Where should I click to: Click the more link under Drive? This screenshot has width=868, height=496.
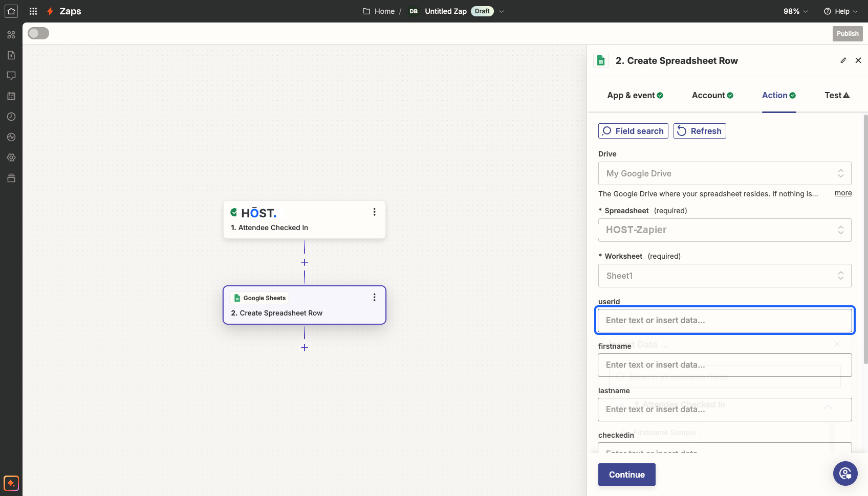point(843,193)
